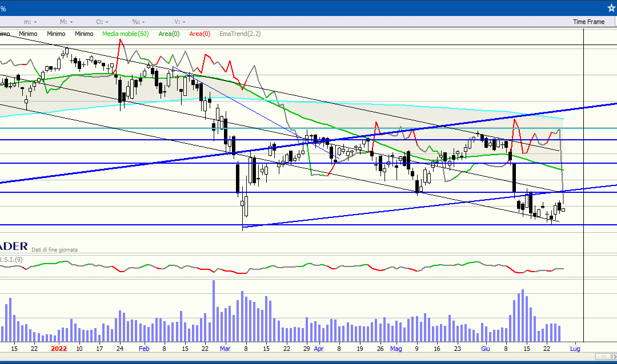Click the EmaTrend(2.2) indicator label
Screen dimensions: 617x364
240,34
